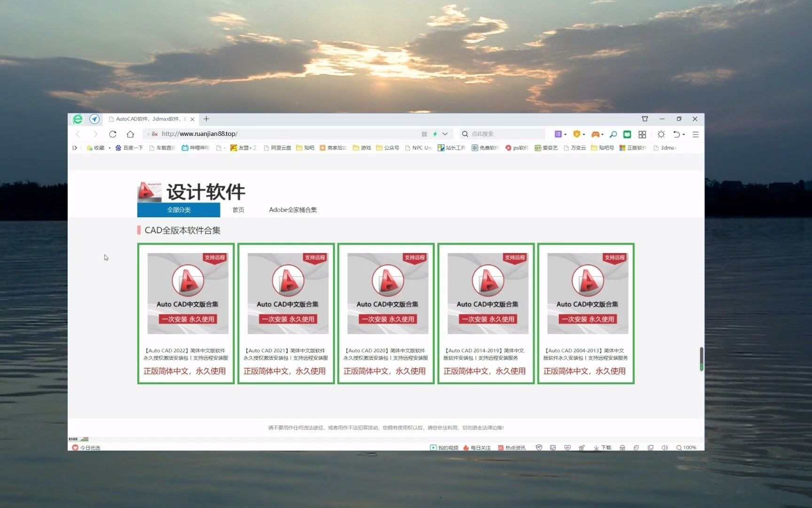Open the 正版软件 bookmark
812x508 pixels.
(633, 148)
